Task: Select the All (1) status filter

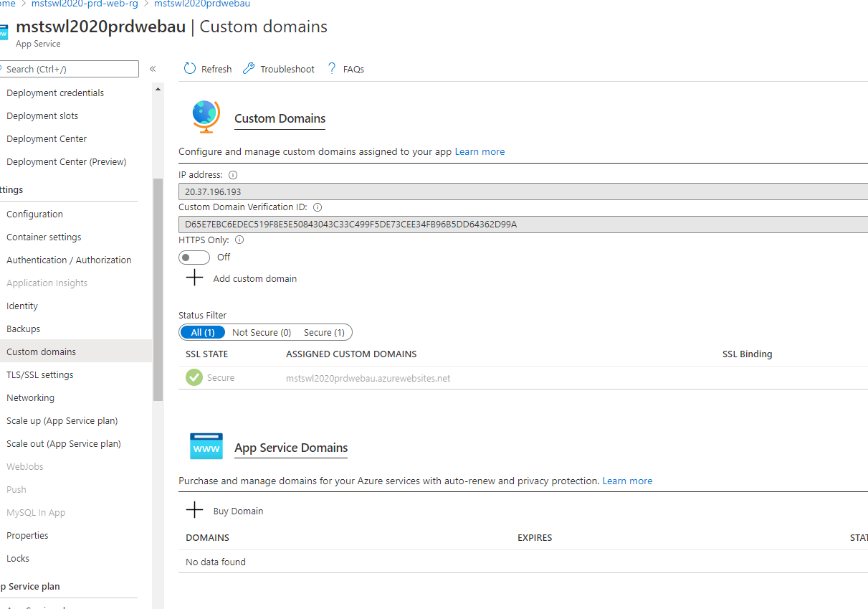Action: click(x=203, y=332)
